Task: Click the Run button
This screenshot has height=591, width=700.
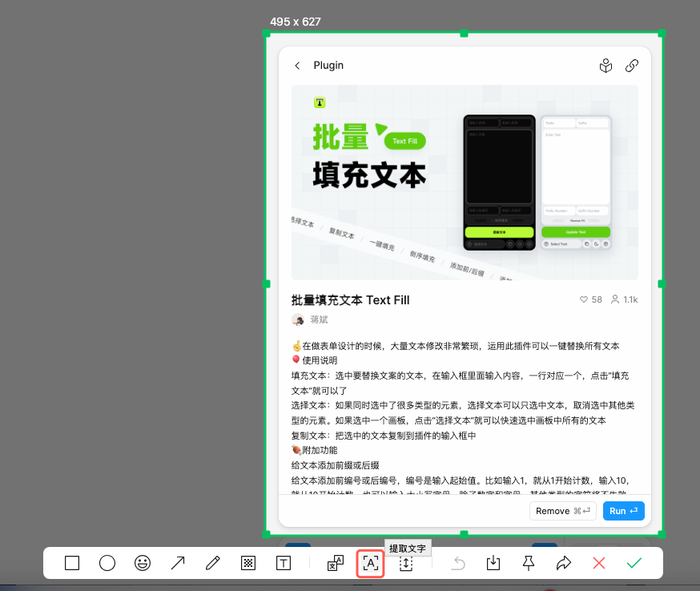Action: (x=624, y=511)
